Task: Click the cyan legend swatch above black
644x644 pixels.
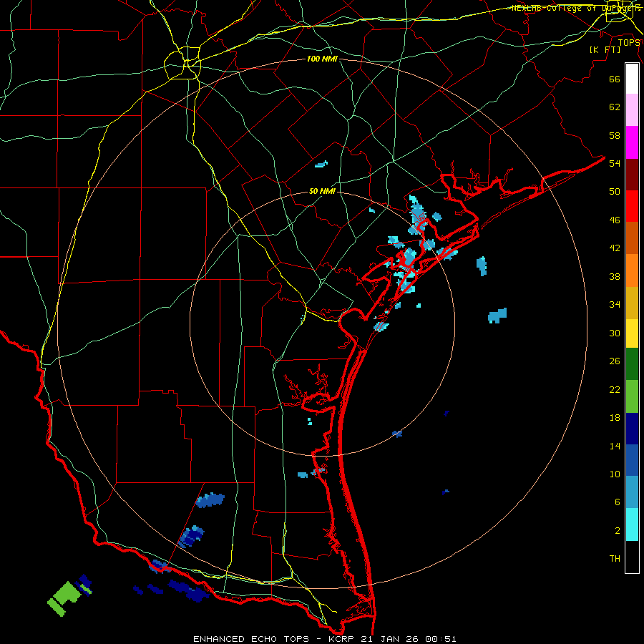Action: tap(632, 525)
